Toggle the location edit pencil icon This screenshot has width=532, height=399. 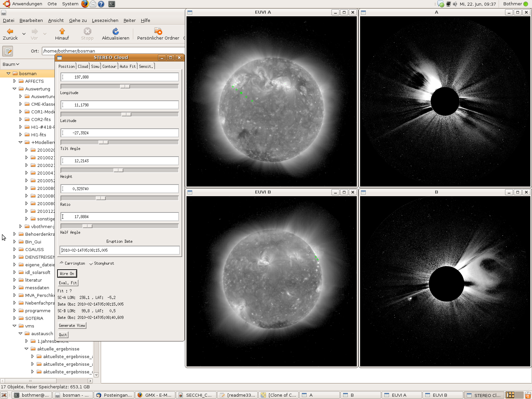8,51
